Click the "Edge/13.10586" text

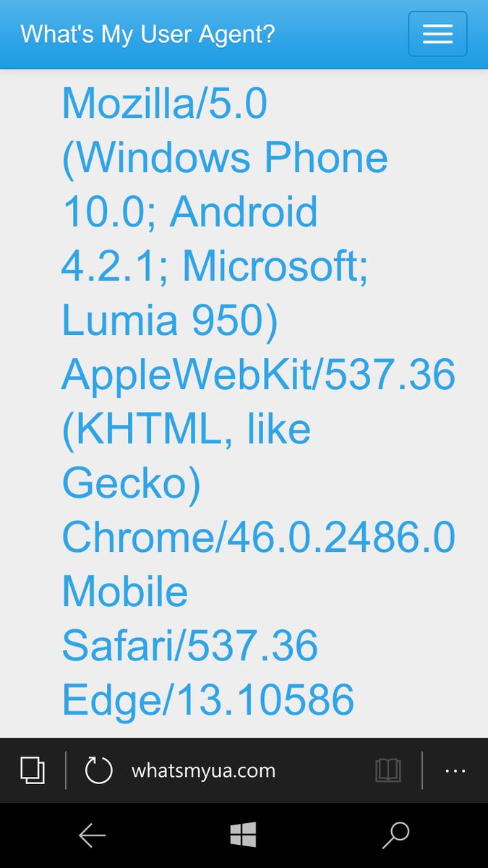(207, 700)
